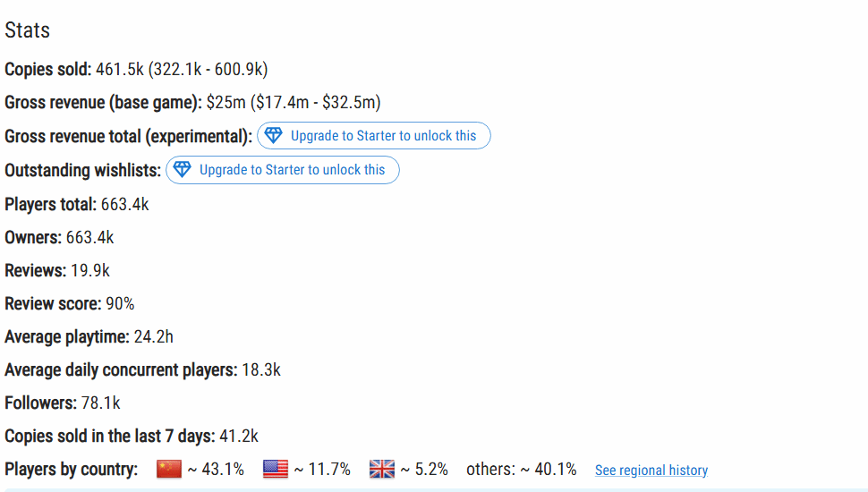This screenshot has width=868, height=492.
Task: Click the diamond icon beside Gross revenue total
Action: pos(274,135)
